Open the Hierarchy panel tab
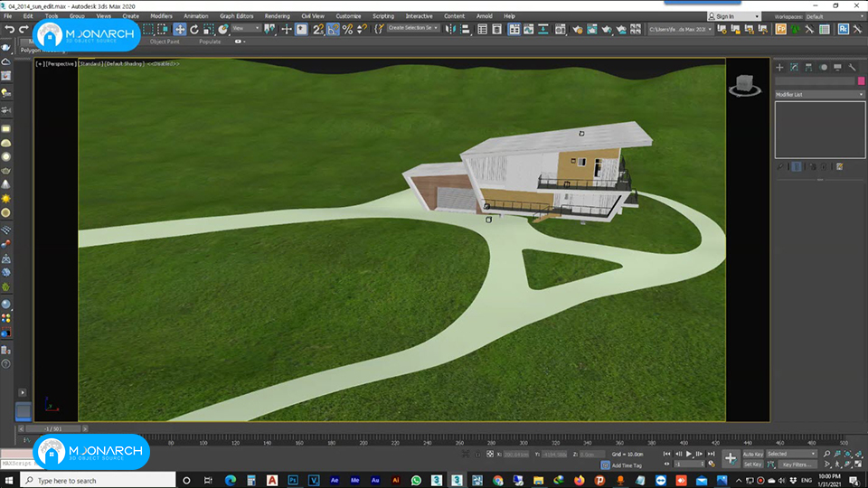The height and width of the screenshot is (488, 868). 808,68
